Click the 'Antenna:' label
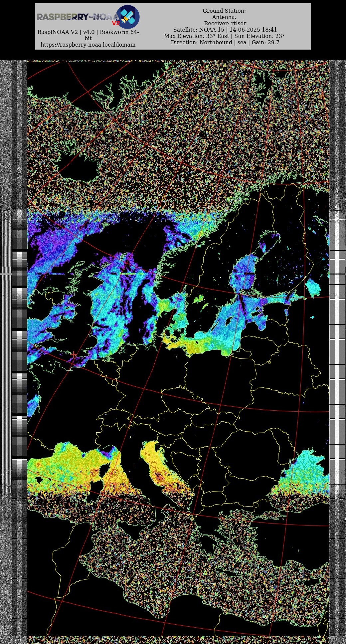Viewport: 346px width, 644px height. 224,17
